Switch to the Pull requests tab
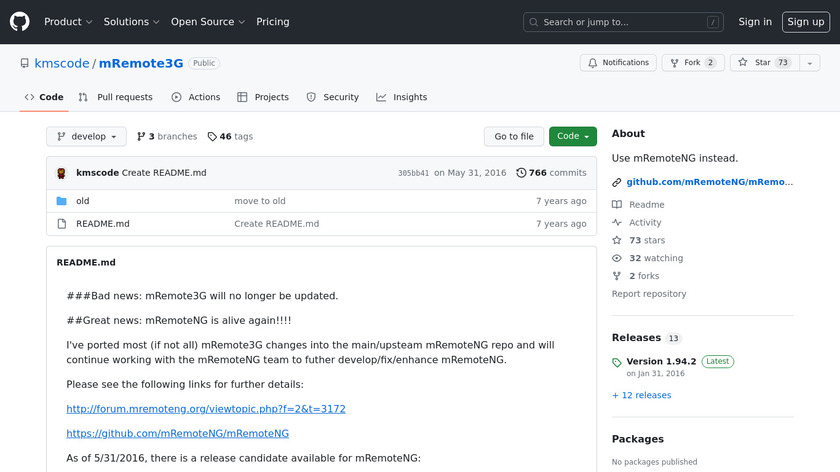Viewport: 840px width, 472px height. (116, 97)
